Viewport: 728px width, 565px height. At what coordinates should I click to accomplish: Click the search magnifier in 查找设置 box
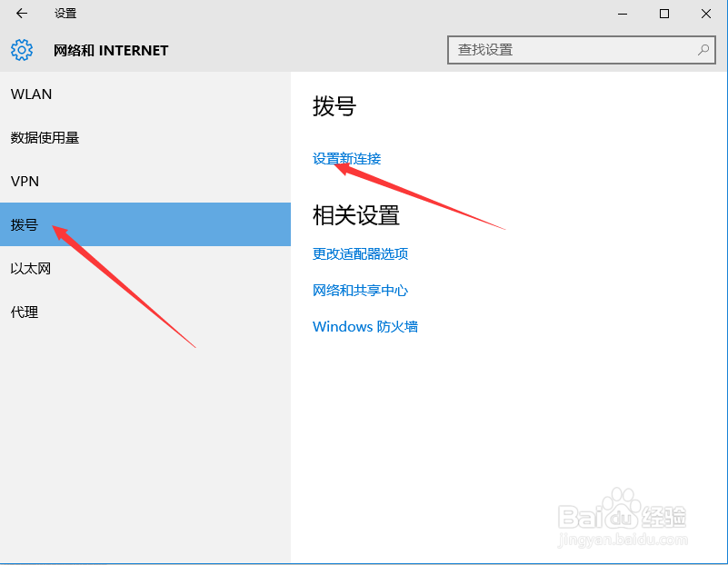(x=703, y=50)
